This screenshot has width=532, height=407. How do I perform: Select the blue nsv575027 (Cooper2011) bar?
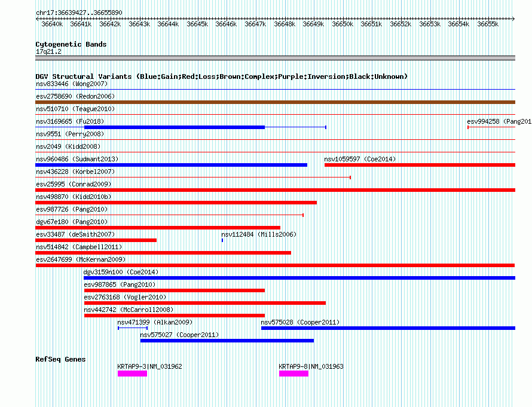(227, 341)
